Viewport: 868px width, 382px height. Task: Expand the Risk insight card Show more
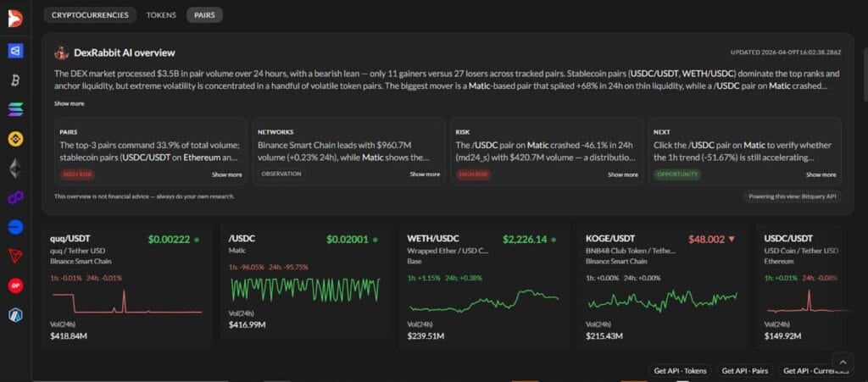pyautogui.click(x=623, y=174)
